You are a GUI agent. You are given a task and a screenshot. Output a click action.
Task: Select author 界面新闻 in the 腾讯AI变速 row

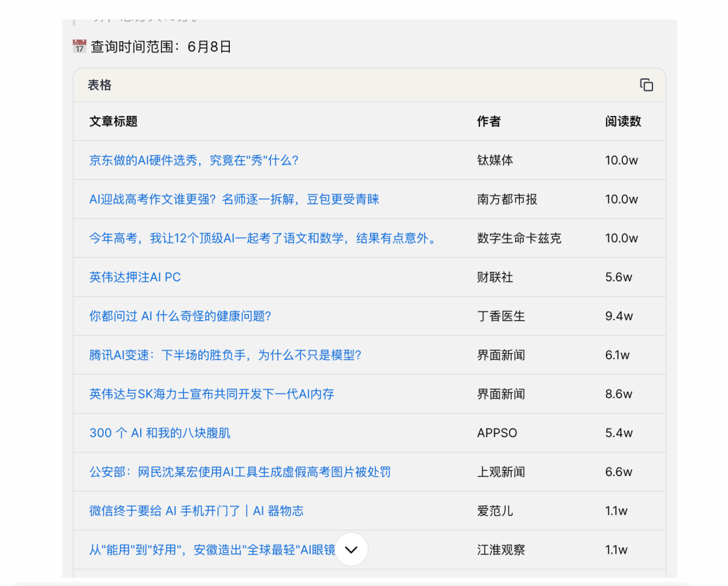click(x=501, y=355)
